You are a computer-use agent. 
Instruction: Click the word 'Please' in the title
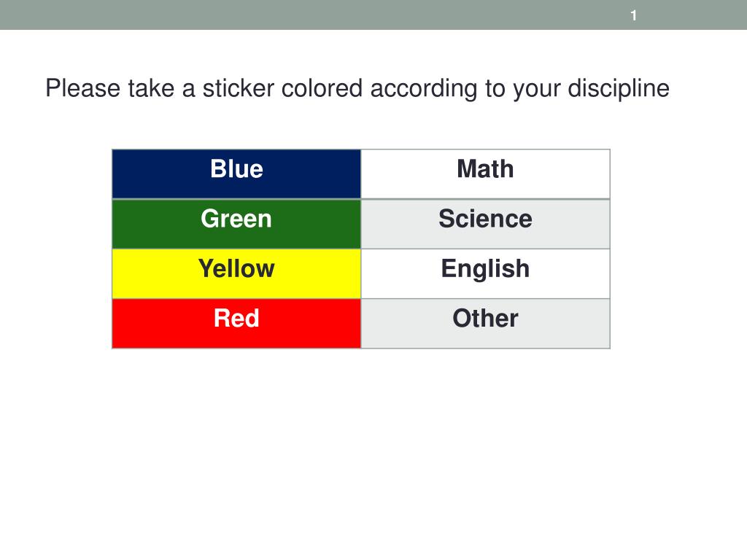83,88
